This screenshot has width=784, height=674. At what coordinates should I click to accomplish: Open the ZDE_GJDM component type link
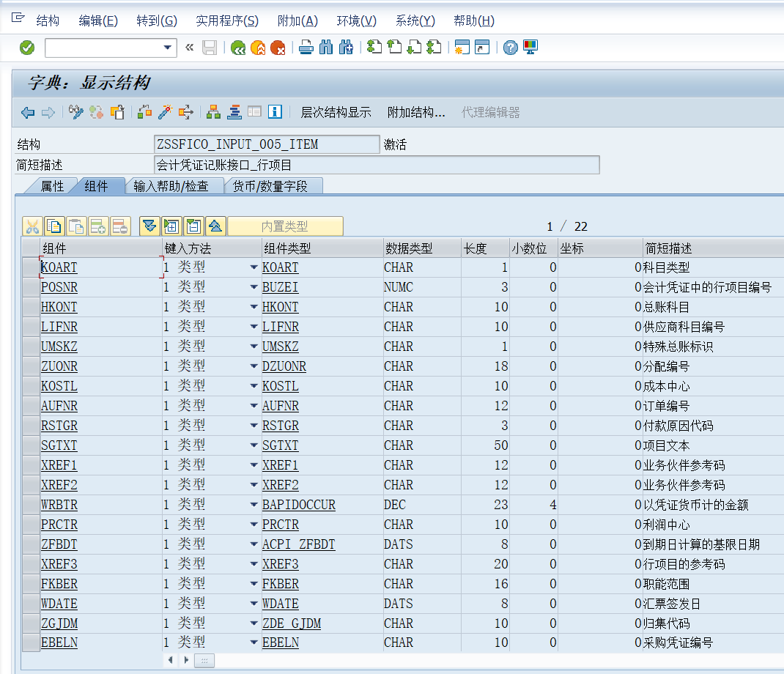(292, 624)
